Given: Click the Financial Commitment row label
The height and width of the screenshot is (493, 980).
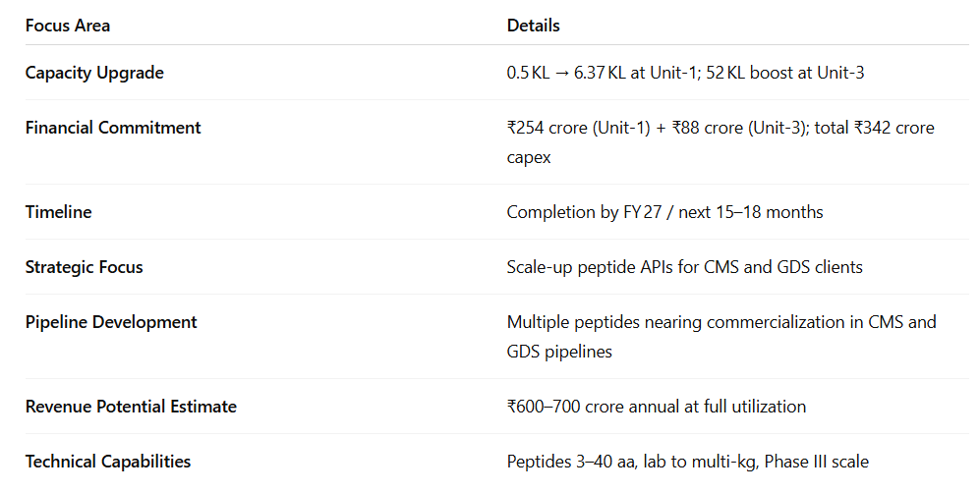Looking at the screenshot, I should pyautogui.click(x=113, y=128).
